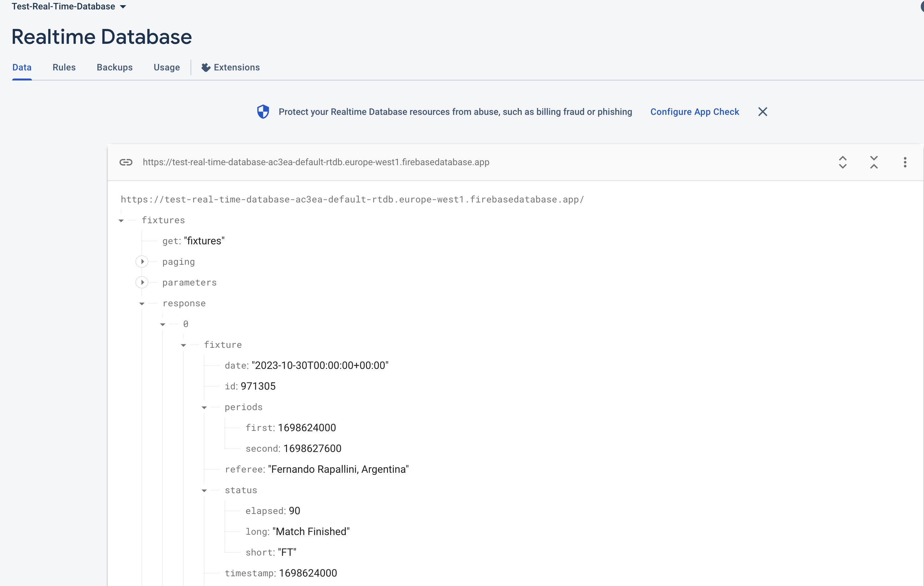924x586 pixels.
Task: Click the three-dot more options menu icon
Action: (905, 162)
